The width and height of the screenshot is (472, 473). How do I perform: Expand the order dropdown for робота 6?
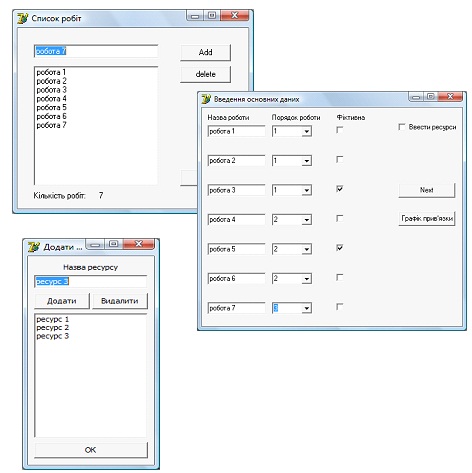click(x=306, y=279)
